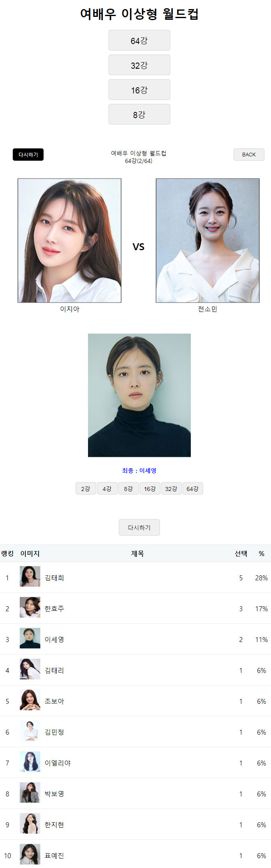Click the 김태리 name link
This screenshot has width=271, height=868.
54,670
